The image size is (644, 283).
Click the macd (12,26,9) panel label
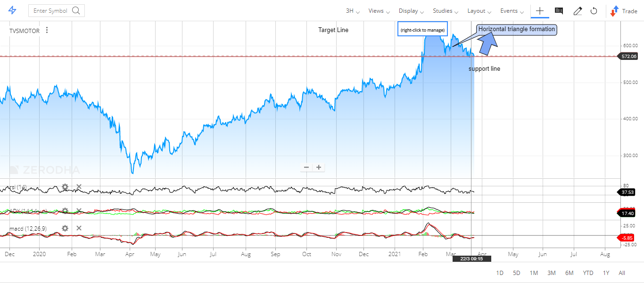28,229
